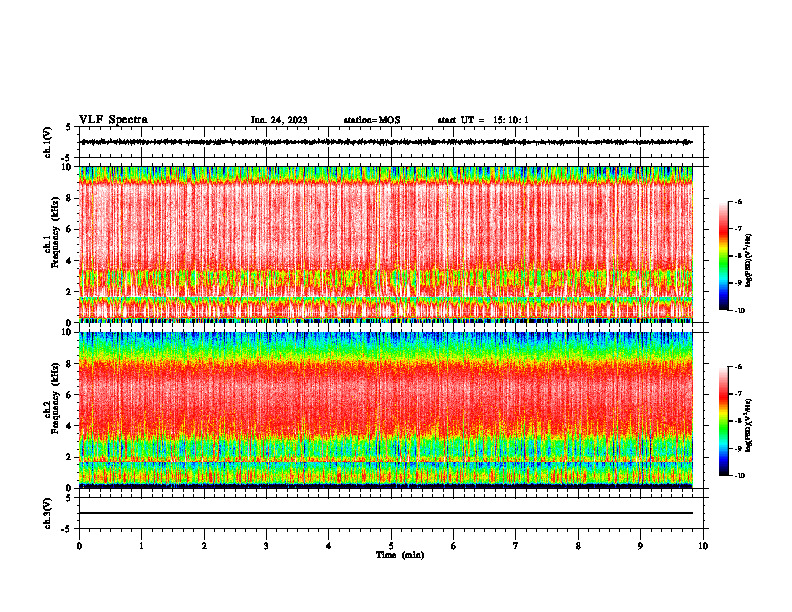This screenshot has height=612, width=792.
Task: Click the 'ch.3(V)' axis label
Action: [48, 513]
